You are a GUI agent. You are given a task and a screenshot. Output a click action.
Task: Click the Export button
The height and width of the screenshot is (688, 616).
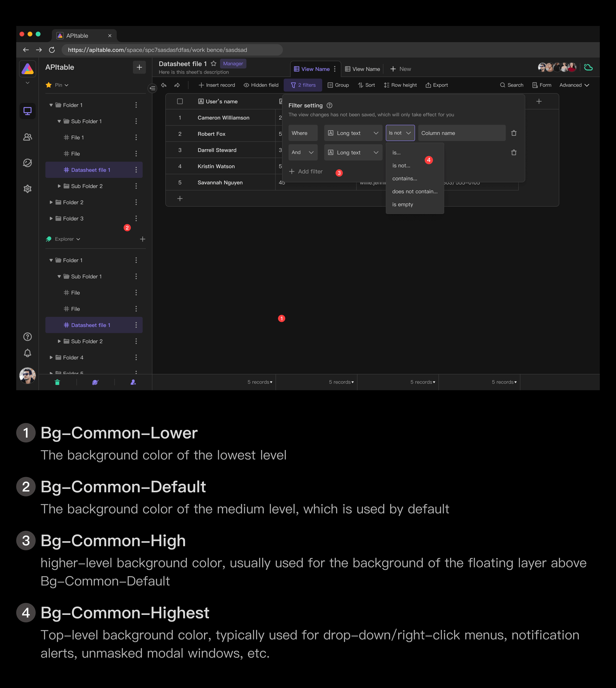pos(437,85)
